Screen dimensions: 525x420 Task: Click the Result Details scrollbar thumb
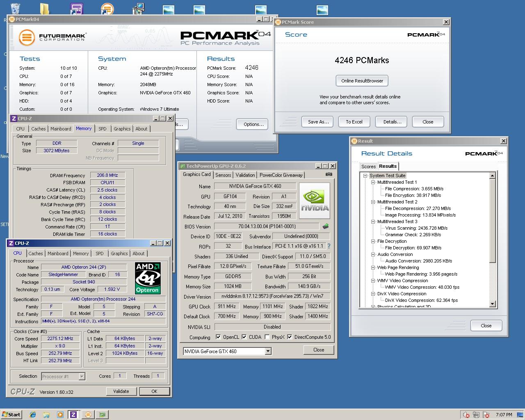pos(493,221)
